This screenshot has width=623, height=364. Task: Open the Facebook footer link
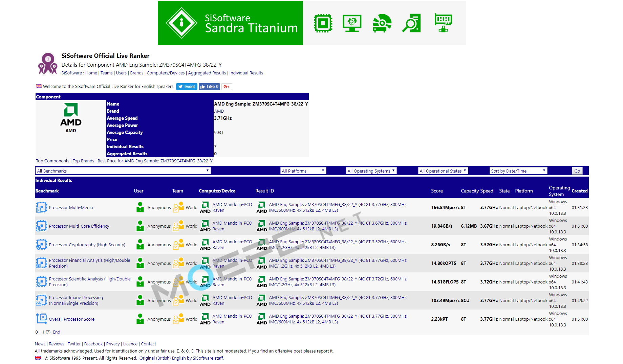pos(93,344)
